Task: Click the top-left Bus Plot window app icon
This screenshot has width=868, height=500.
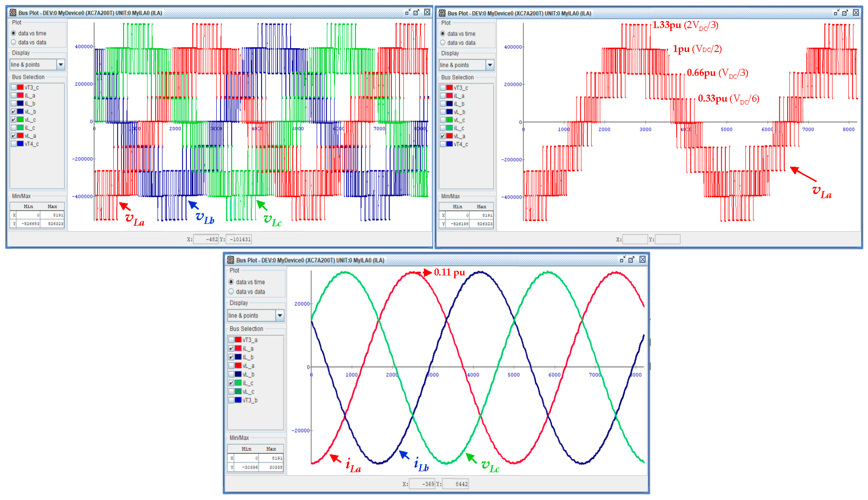Action: (13, 13)
